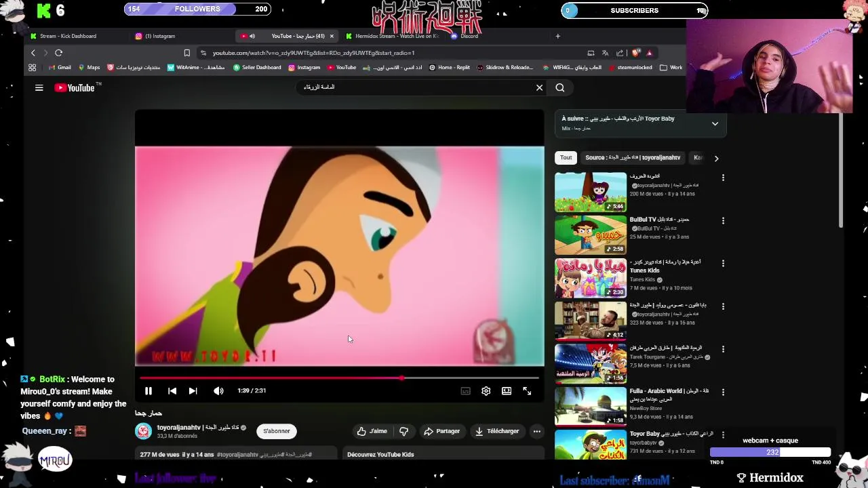Open the Maps bookmark
Image resolution: width=868 pixels, height=488 pixels.
tap(89, 67)
